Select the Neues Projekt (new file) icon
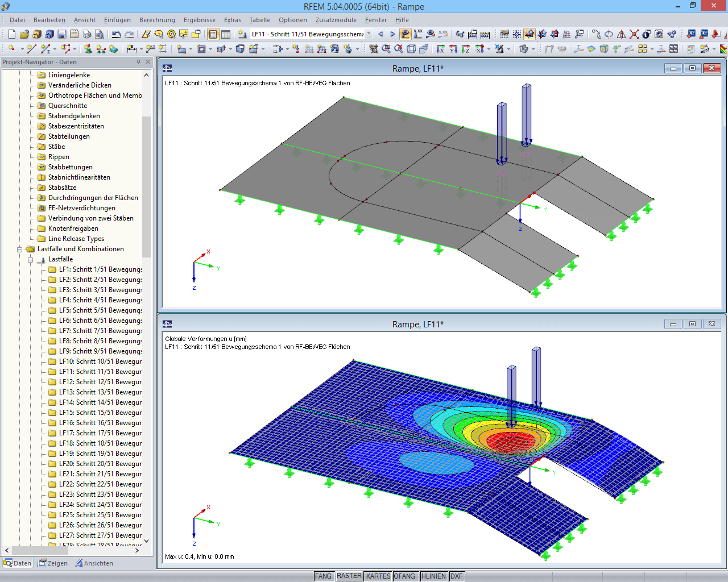The height and width of the screenshot is (582, 728). (x=13, y=34)
